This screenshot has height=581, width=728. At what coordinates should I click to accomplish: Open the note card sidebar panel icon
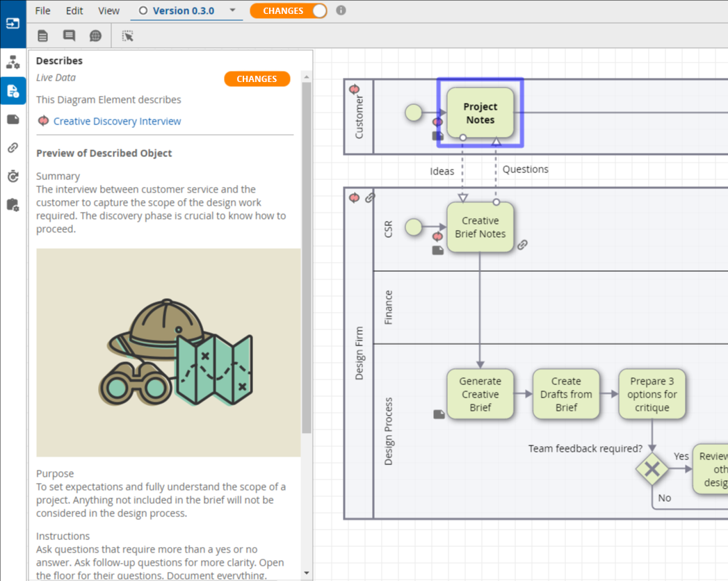[x=13, y=120]
